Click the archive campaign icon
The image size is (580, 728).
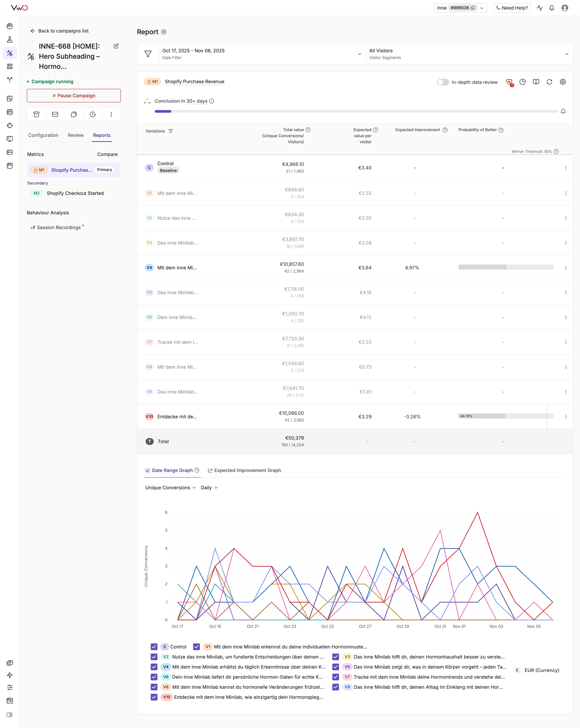[x=36, y=114]
